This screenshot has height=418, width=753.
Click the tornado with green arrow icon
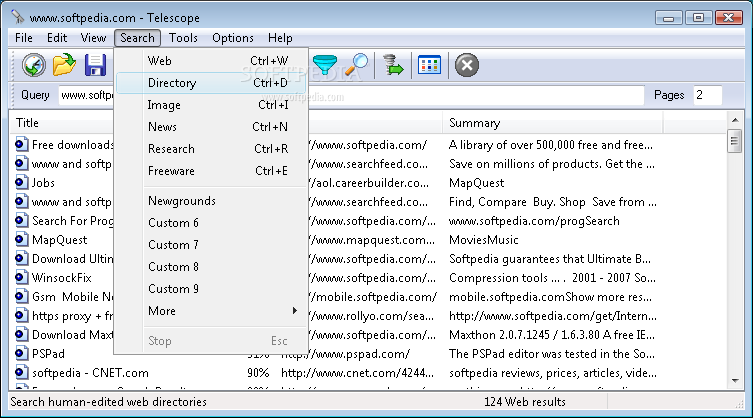[x=392, y=65]
